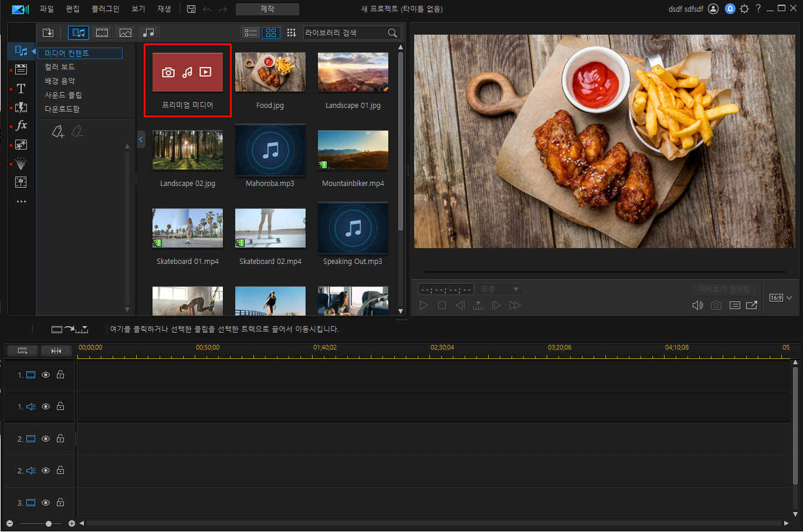This screenshot has height=532, width=803.
Task: Open the 16:9 aspect ratio dropdown
Action: click(781, 298)
